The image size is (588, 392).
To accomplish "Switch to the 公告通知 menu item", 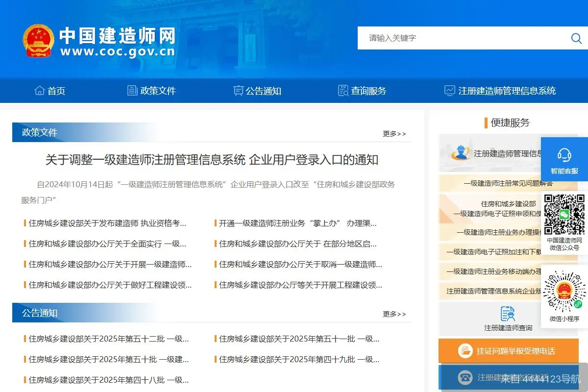I will click(263, 90).
